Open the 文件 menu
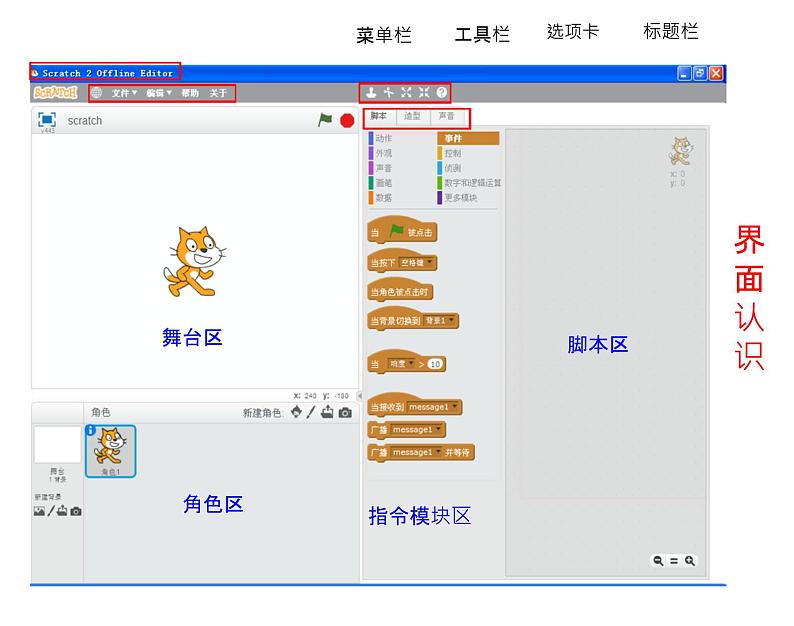This screenshot has height=626, width=794. click(125, 93)
